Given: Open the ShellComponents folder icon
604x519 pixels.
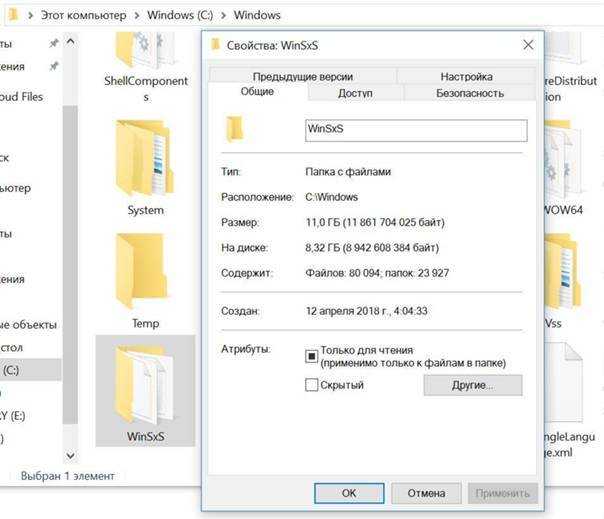Looking at the screenshot, I should tap(145, 52).
